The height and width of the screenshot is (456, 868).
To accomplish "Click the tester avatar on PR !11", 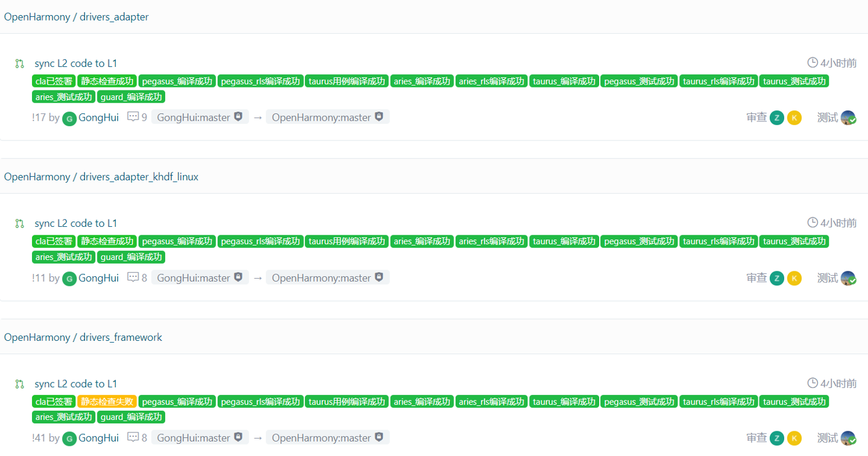I will click(x=848, y=278).
